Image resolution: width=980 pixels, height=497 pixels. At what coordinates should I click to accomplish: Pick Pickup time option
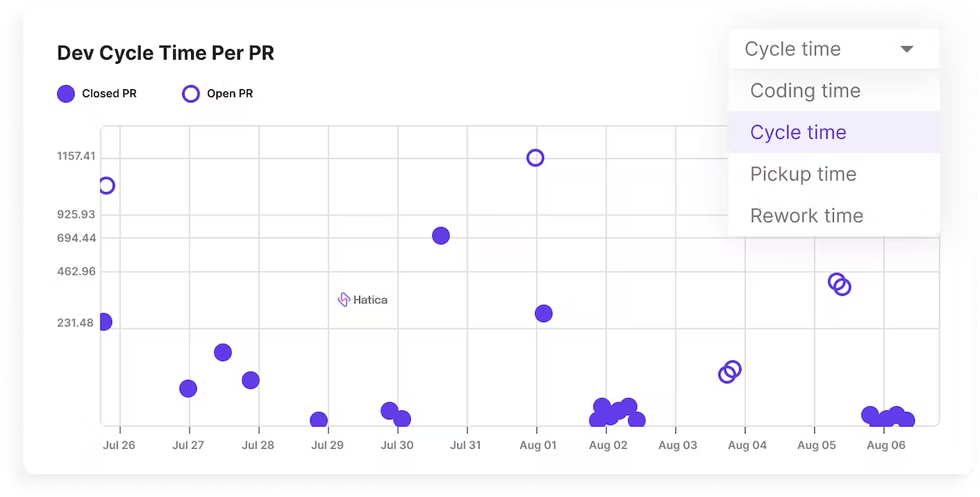834,174
